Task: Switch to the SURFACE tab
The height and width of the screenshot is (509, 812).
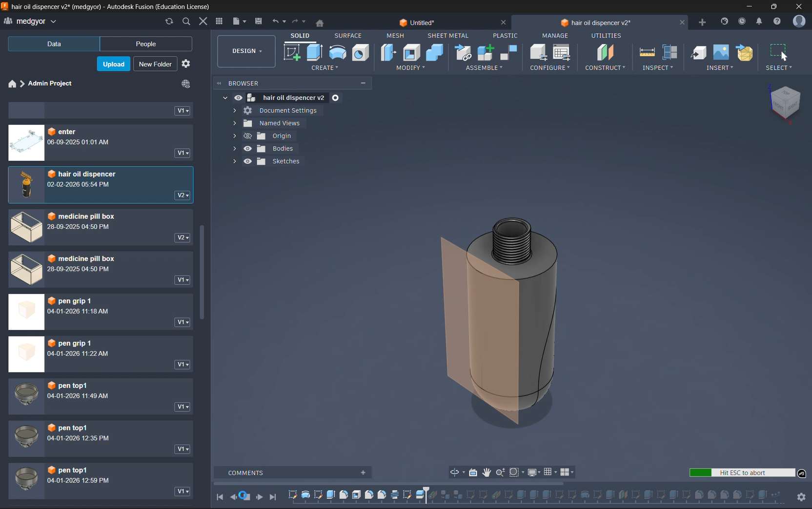Action: 348,36
